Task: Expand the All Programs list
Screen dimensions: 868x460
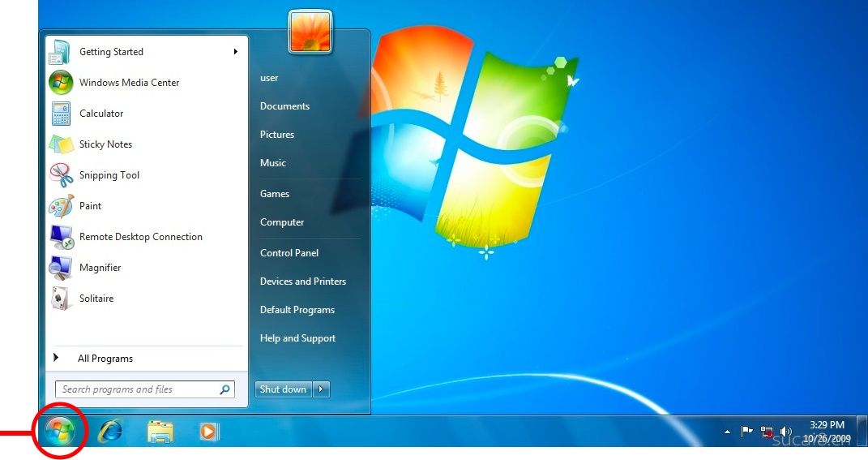Action: pyautogui.click(x=105, y=359)
